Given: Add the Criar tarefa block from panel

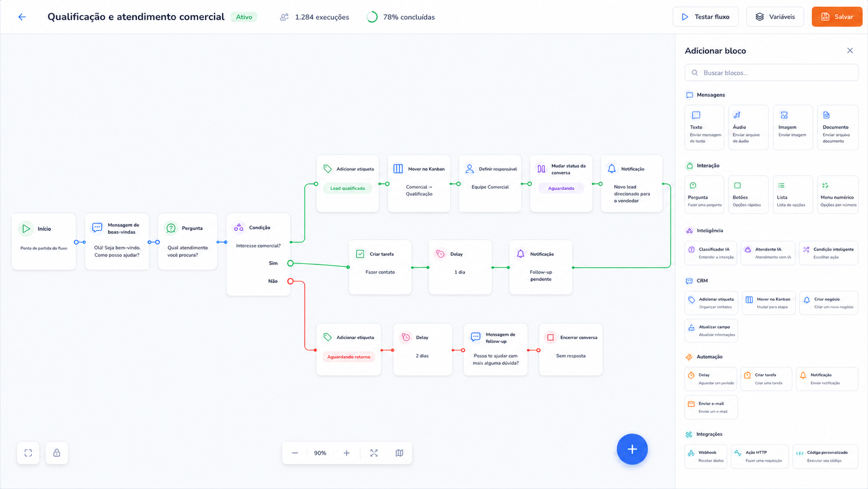Looking at the screenshot, I should click(766, 379).
